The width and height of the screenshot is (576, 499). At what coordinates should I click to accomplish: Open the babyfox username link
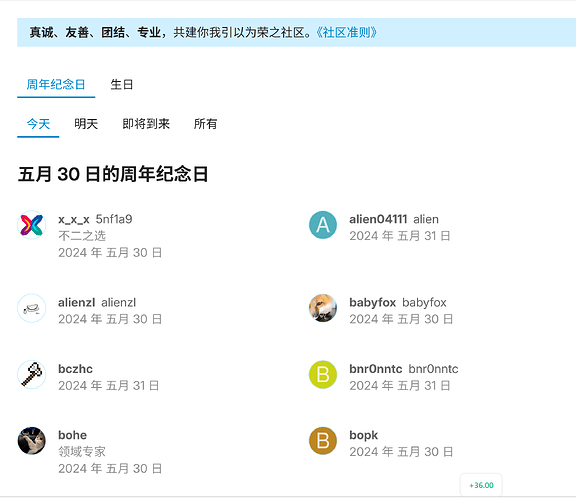click(372, 302)
